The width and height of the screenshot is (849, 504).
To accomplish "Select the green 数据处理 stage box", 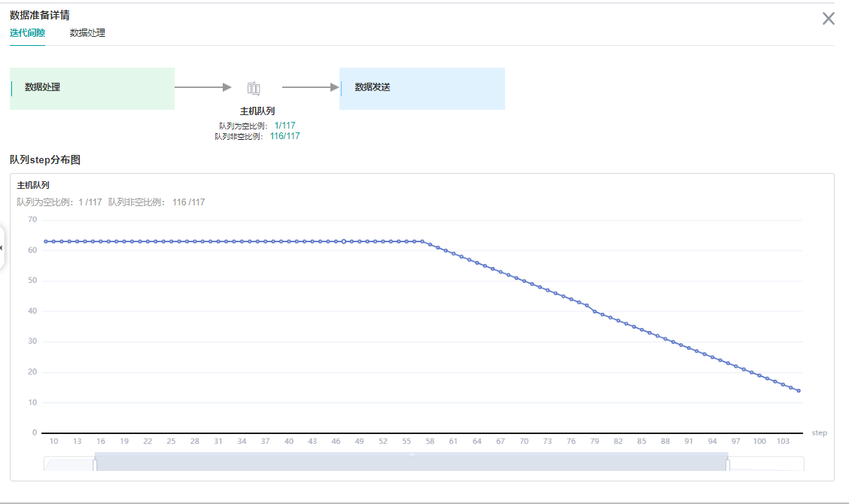I will tap(92, 88).
